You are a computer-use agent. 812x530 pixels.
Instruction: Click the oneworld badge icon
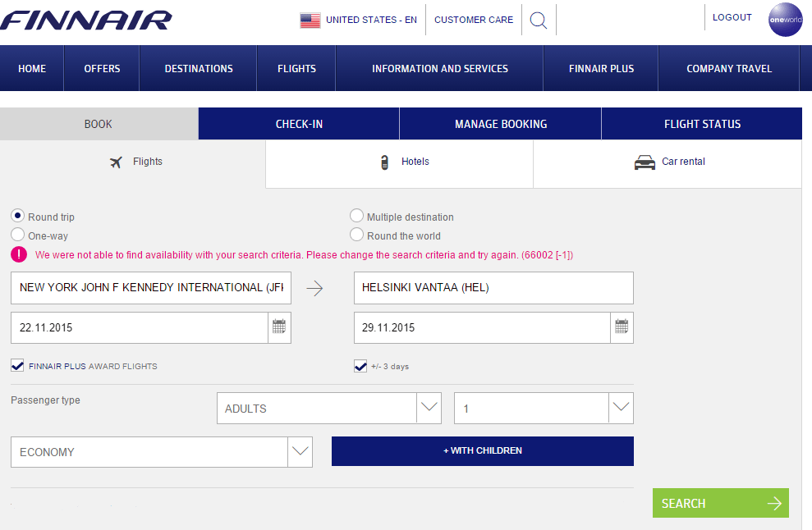pos(786,20)
